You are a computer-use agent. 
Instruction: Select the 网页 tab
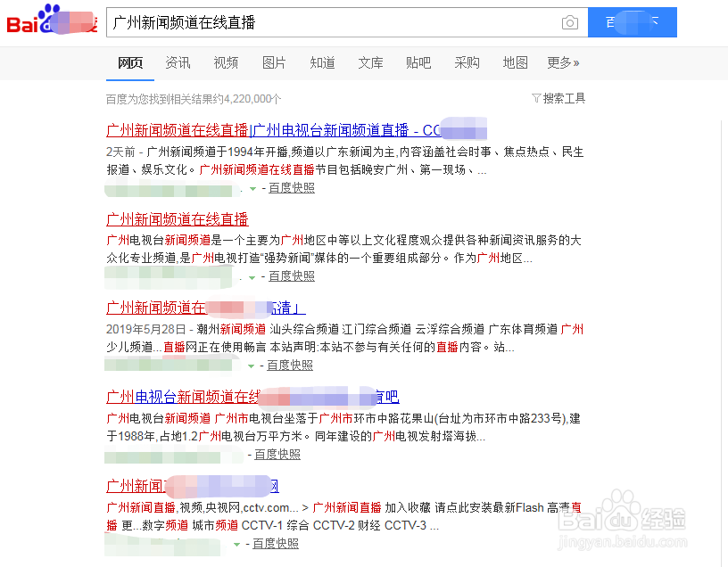pos(130,62)
